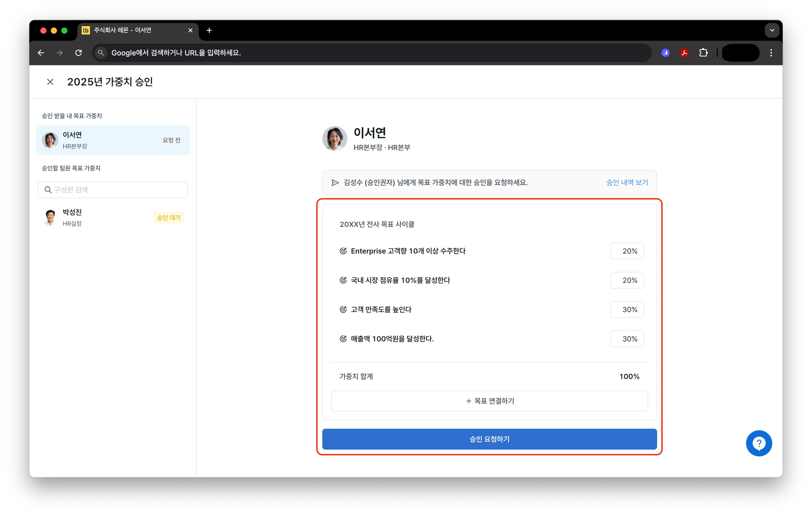Open 승인 내역 보기 link
The image size is (812, 516).
pos(627,182)
